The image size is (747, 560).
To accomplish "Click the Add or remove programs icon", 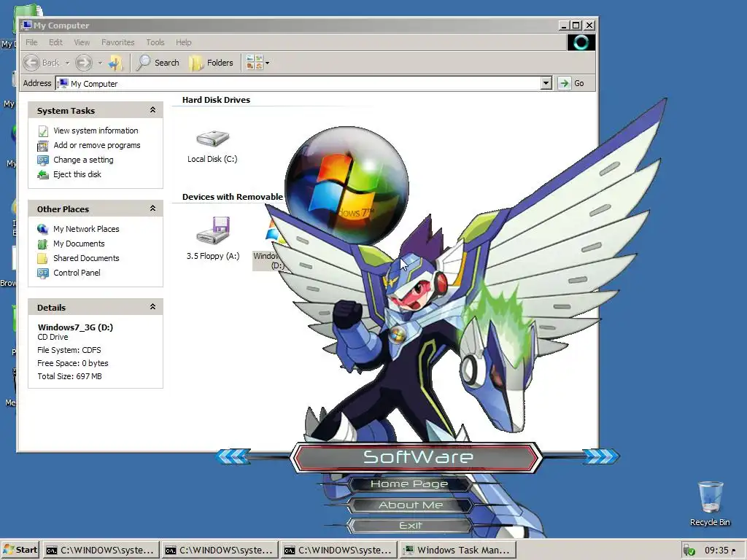I will (x=43, y=146).
